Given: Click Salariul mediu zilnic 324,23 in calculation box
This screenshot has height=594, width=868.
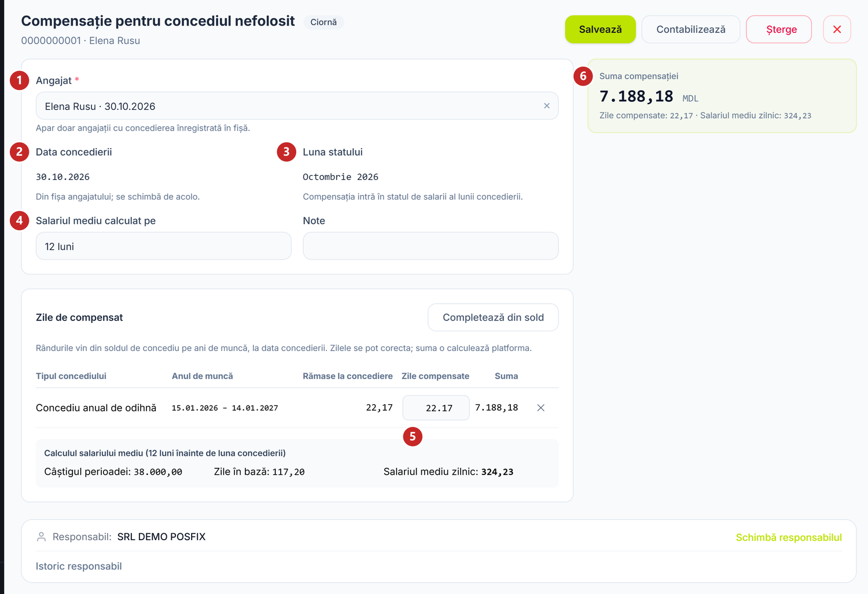Looking at the screenshot, I should coord(497,472).
